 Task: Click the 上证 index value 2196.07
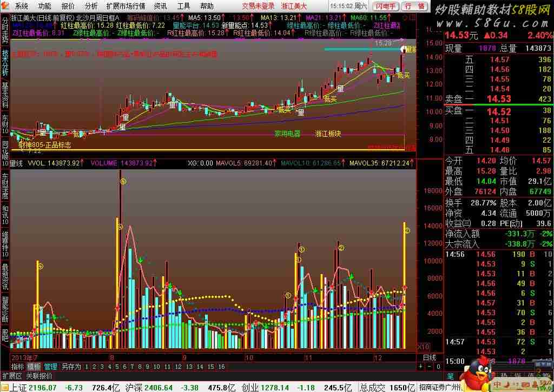(x=42, y=388)
